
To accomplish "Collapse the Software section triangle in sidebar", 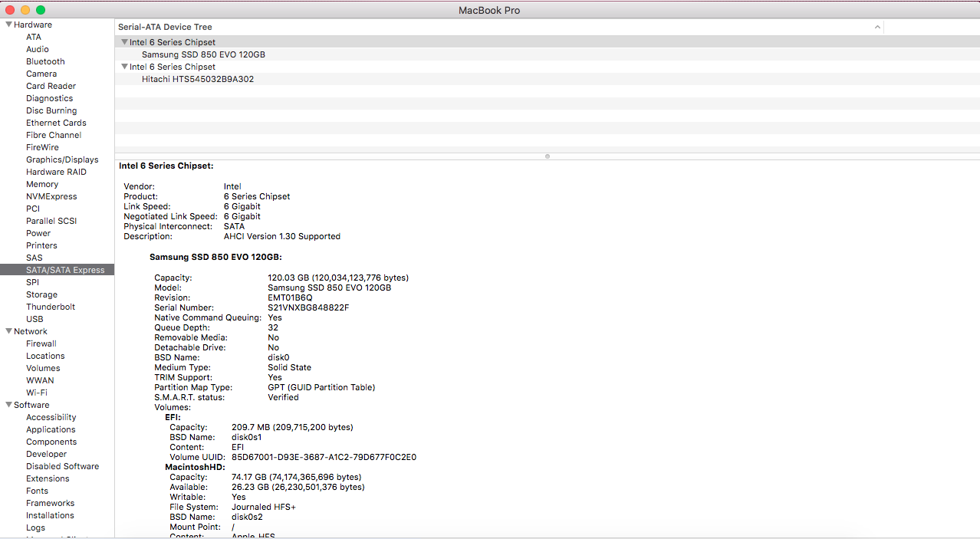I will 8,405.
